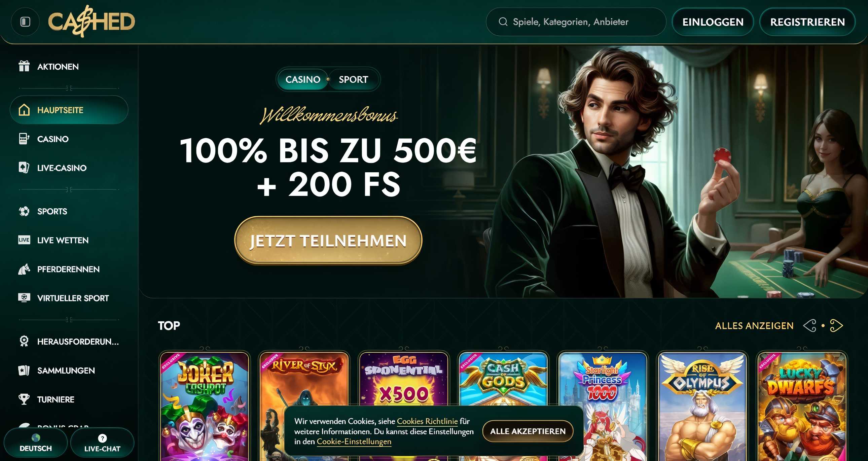Open the Cookies Richtlinie link
This screenshot has width=868, height=461.
pyautogui.click(x=427, y=421)
